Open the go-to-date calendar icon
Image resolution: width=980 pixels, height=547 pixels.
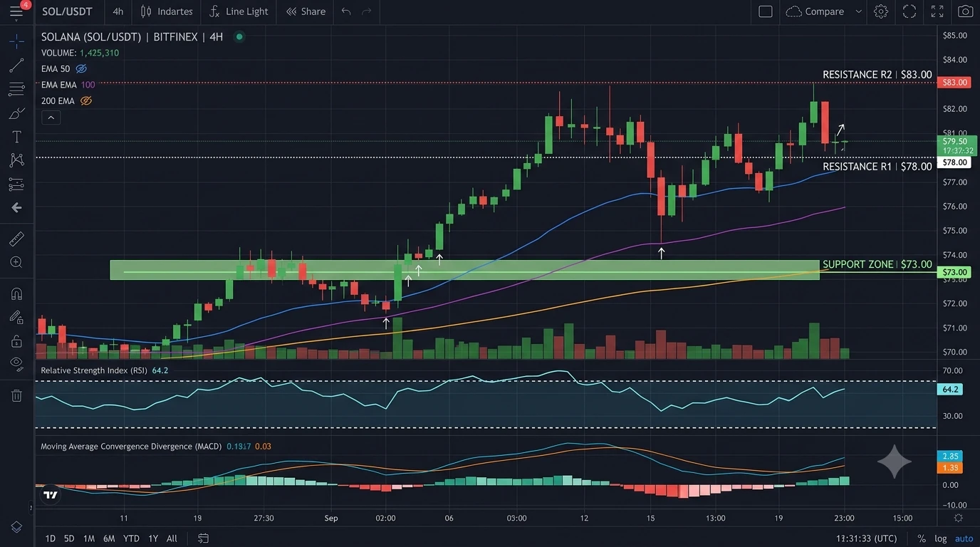204,538
